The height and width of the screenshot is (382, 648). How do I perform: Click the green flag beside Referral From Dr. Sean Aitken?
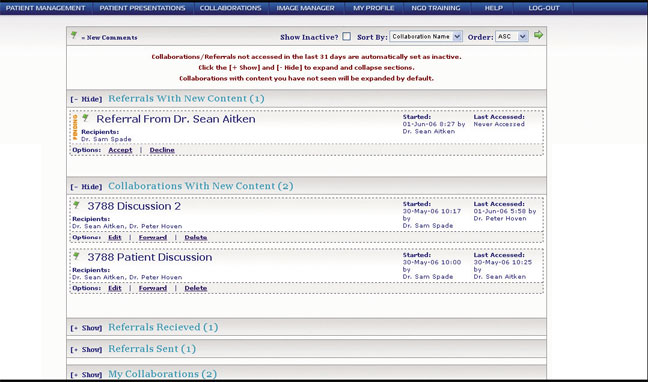(x=86, y=118)
